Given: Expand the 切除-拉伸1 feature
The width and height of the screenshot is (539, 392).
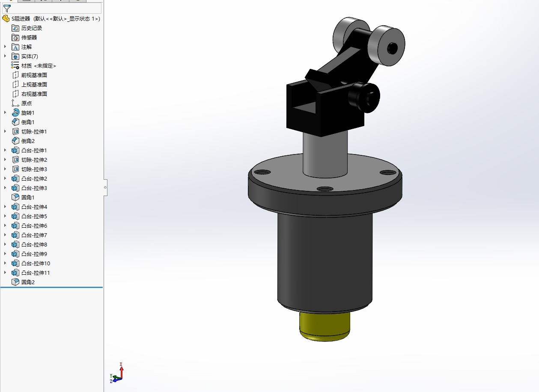Looking at the screenshot, I should (5, 131).
